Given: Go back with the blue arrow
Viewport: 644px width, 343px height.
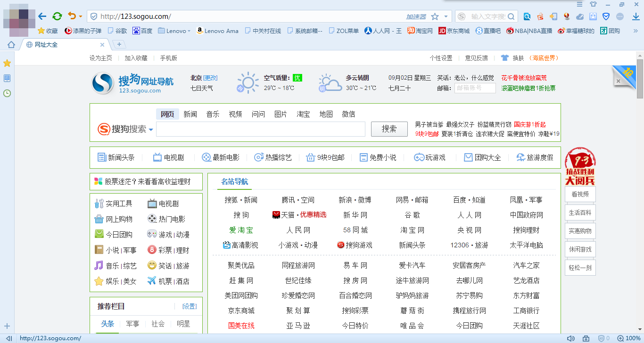Looking at the screenshot, I should pyautogui.click(x=42, y=16).
